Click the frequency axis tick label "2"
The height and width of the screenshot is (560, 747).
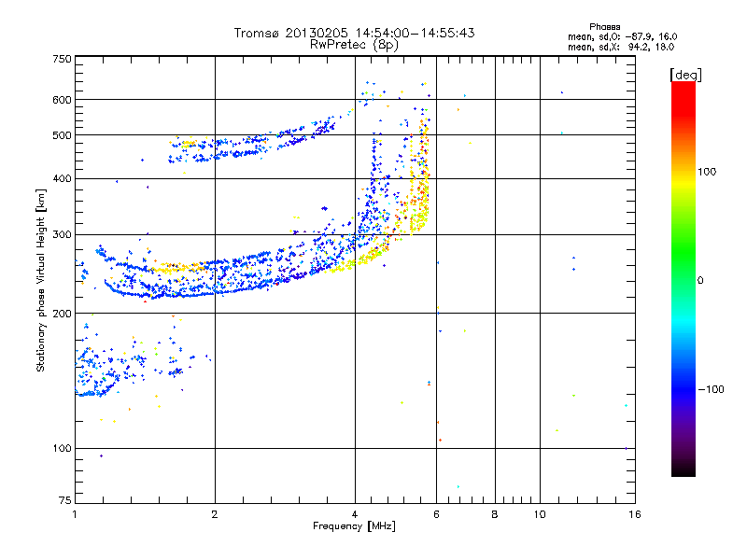point(215,514)
